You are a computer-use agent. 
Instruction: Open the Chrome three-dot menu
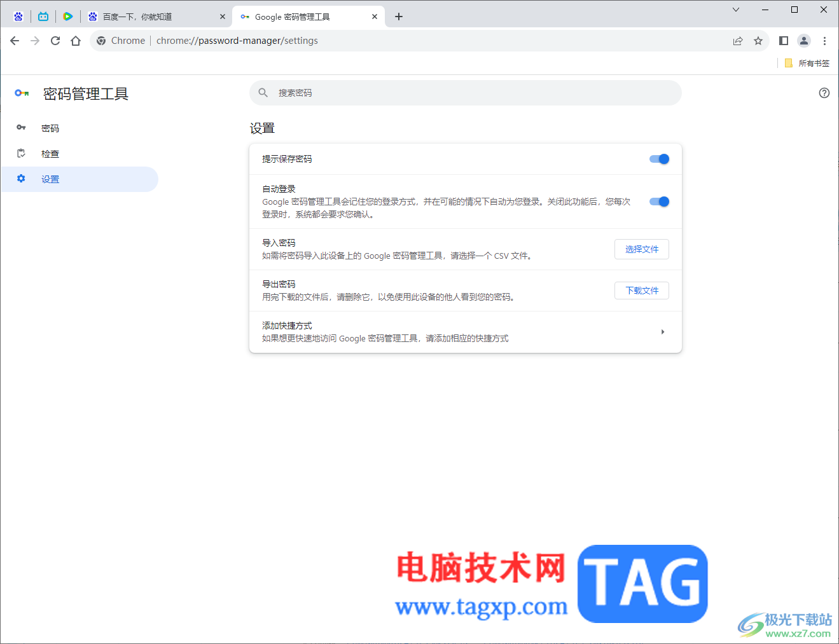point(824,41)
